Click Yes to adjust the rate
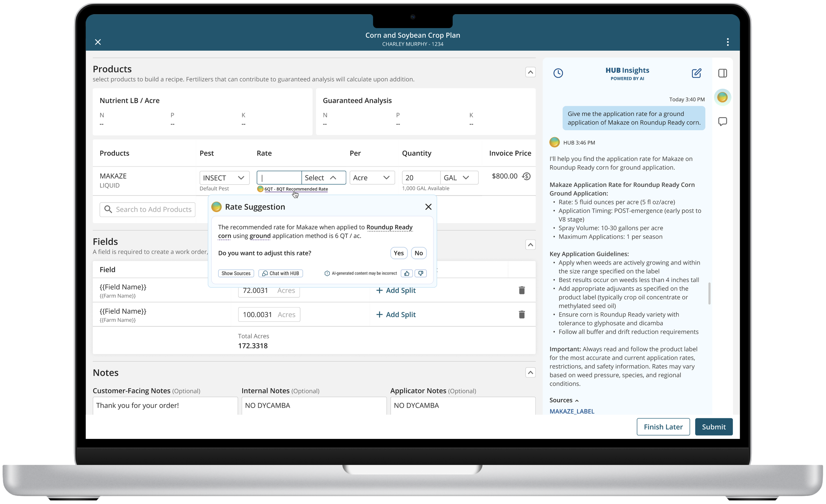Screen dimensions: 826x504 (x=398, y=253)
